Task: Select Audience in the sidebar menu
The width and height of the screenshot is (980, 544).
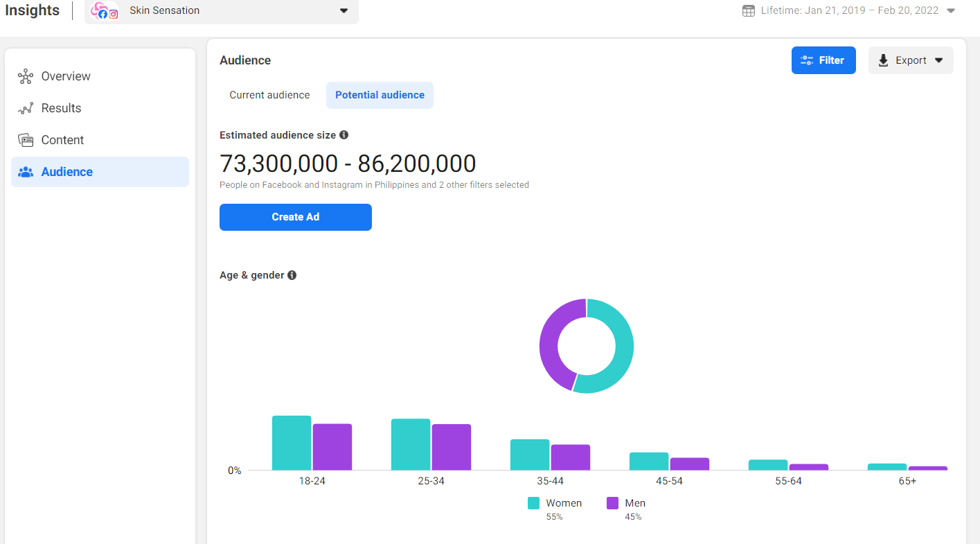Action: [x=100, y=172]
